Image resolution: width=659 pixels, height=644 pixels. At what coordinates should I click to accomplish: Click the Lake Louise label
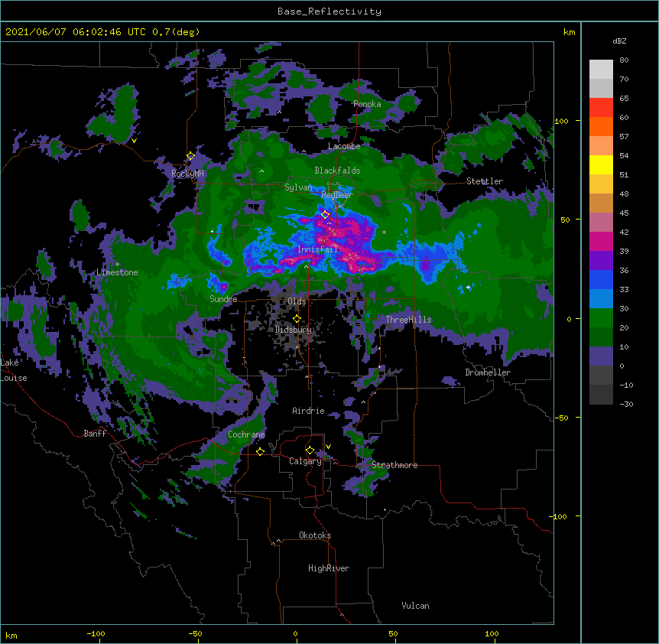(x=14, y=370)
